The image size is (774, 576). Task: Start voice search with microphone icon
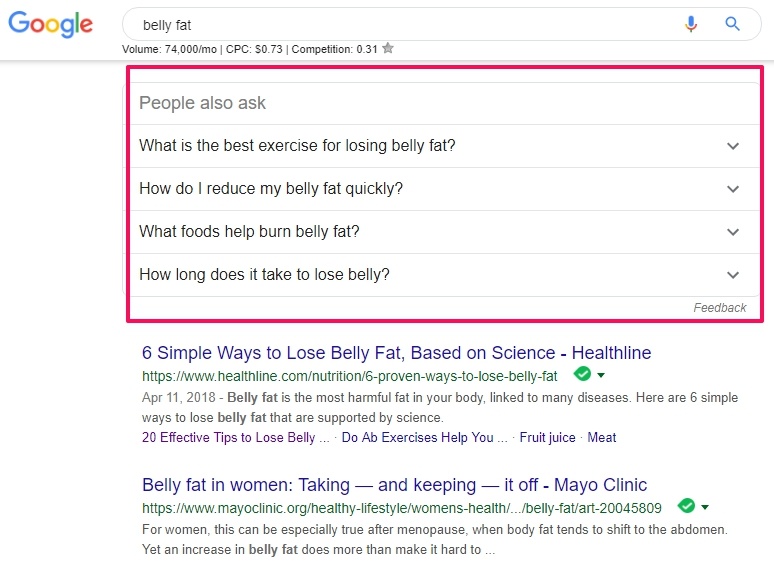pos(691,24)
